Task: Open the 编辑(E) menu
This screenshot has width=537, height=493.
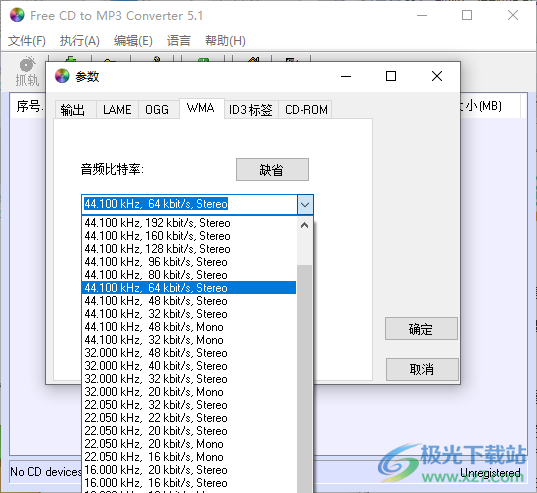Action: coord(133,41)
